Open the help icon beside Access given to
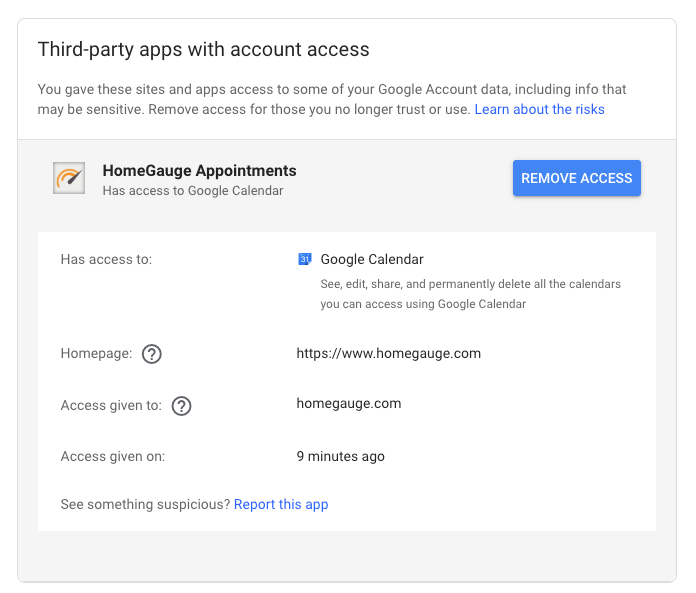696x593 pixels. [181, 406]
